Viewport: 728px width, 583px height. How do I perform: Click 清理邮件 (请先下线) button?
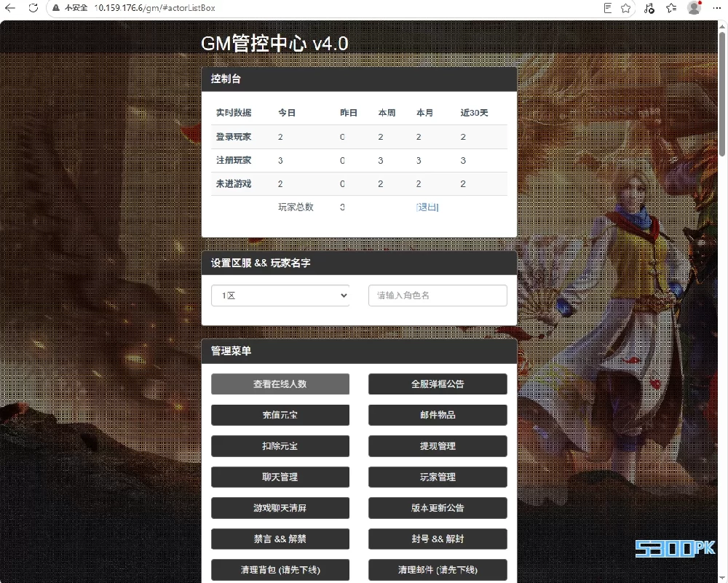[438, 570]
